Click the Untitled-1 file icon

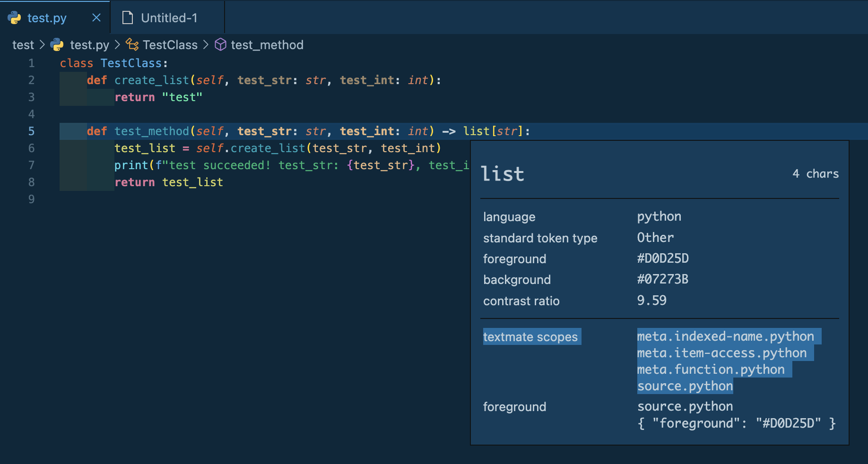[127, 17]
